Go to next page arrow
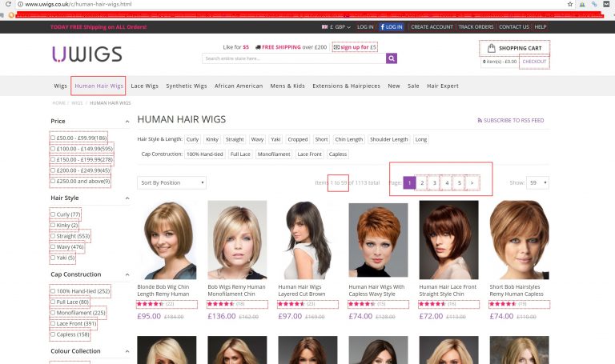 pyautogui.click(x=472, y=182)
